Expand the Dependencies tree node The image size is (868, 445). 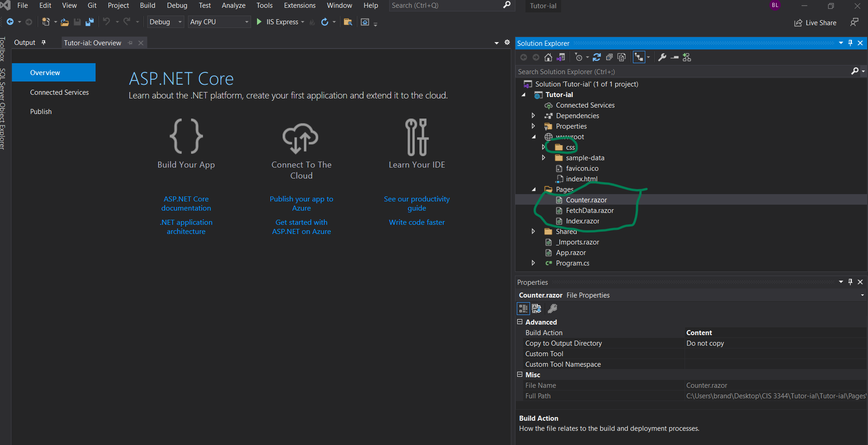coord(533,115)
